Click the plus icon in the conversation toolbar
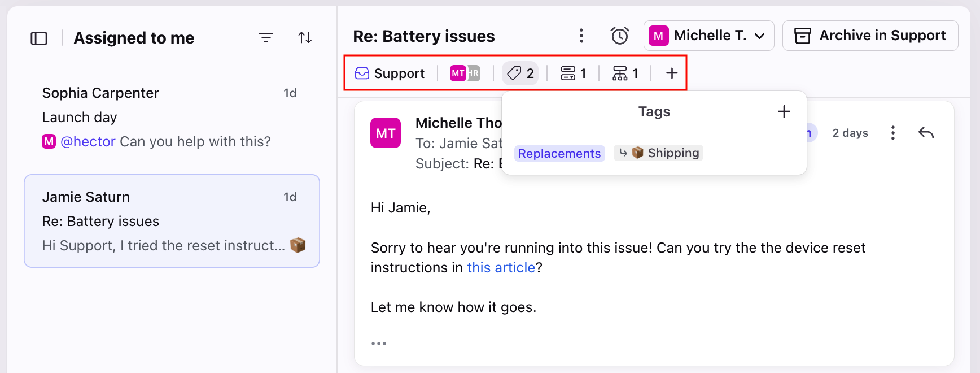The width and height of the screenshot is (980, 373). (671, 73)
